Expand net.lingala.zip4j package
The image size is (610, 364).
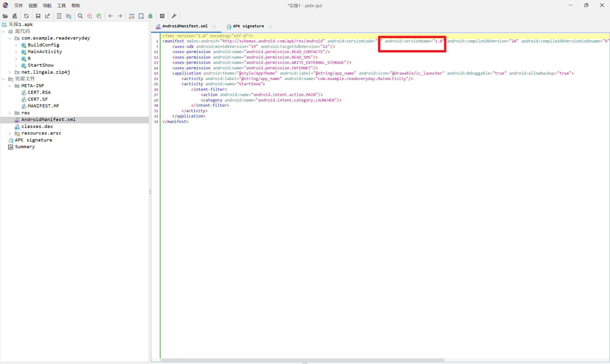click(10, 72)
